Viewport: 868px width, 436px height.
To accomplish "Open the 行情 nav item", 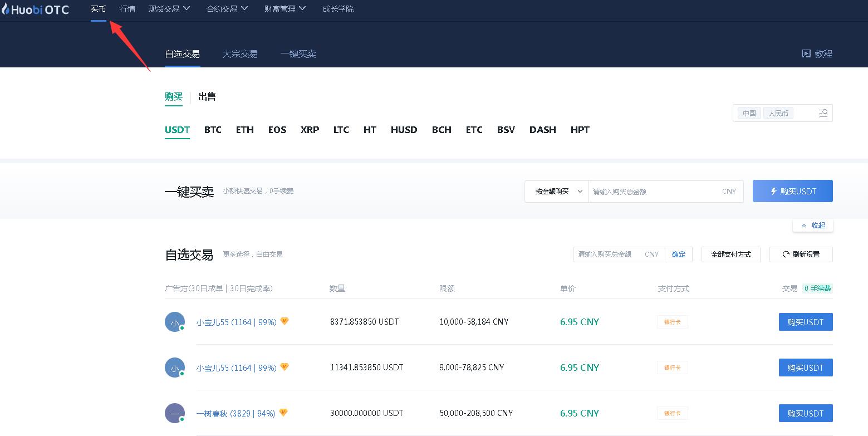I will pos(127,9).
